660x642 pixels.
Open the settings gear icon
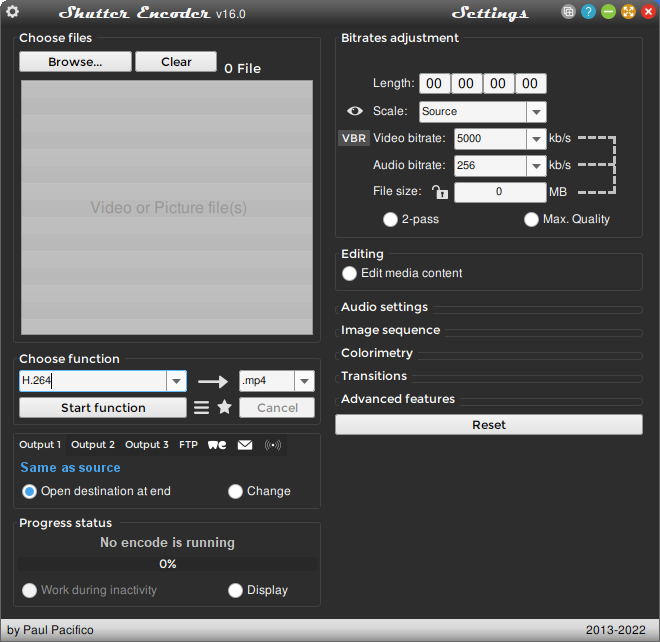12,12
